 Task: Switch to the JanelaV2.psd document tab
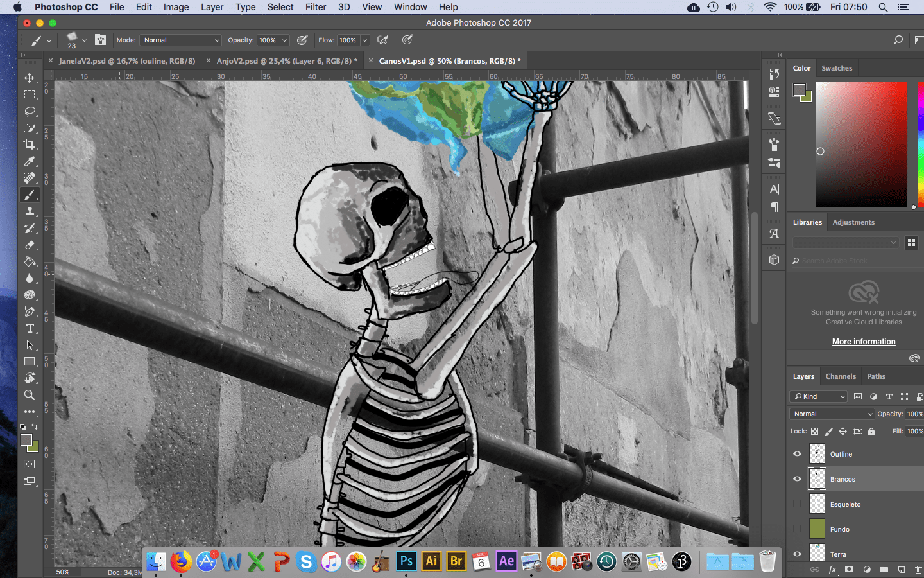126,61
